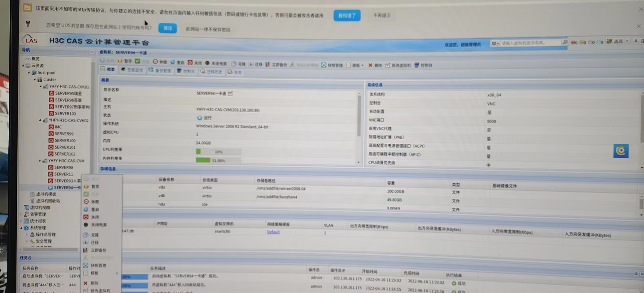This screenshot has height=293, width=644.
Task: Click the migrate (迁移) icon in the VM toolbar
Action: click(x=251, y=64)
